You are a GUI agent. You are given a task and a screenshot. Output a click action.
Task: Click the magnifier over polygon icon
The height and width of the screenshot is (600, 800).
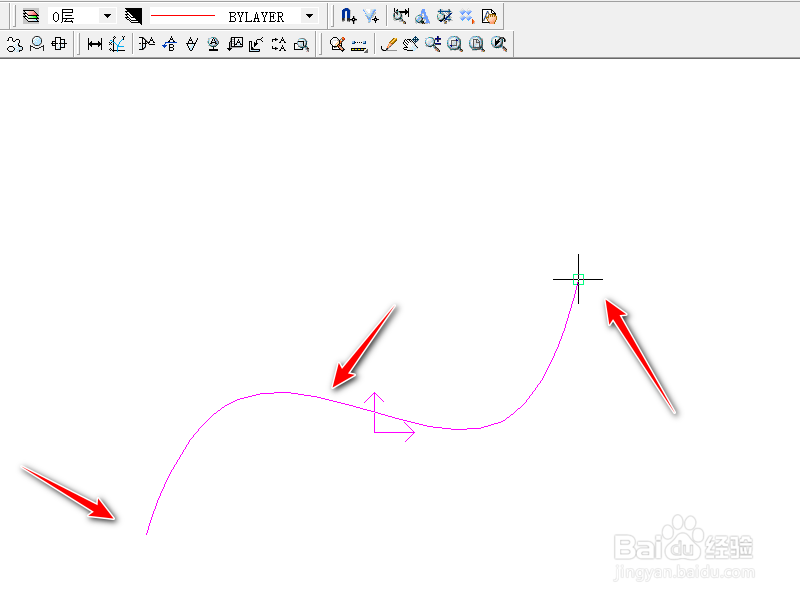[37, 44]
